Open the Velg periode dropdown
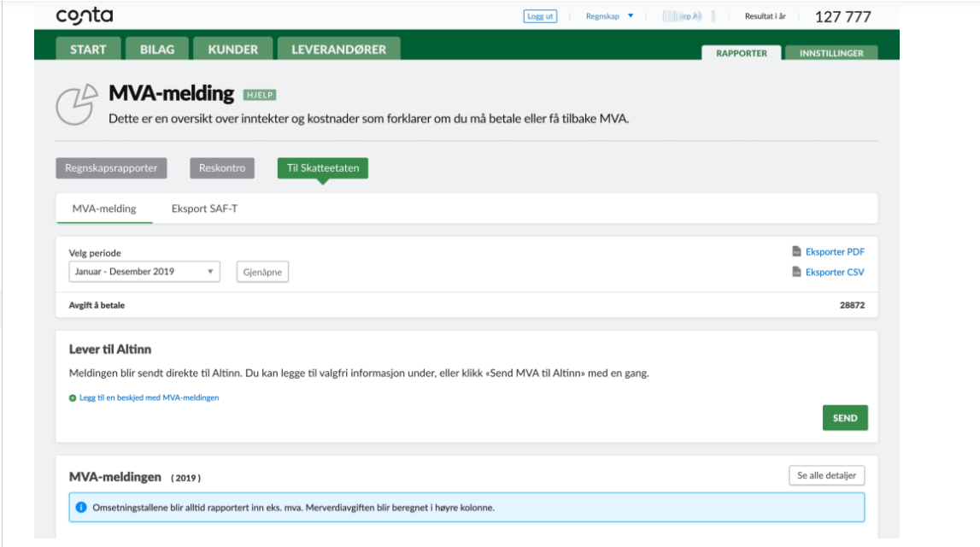The height and width of the screenshot is (547, 980). pyautogui.click(x=144, y=271)
